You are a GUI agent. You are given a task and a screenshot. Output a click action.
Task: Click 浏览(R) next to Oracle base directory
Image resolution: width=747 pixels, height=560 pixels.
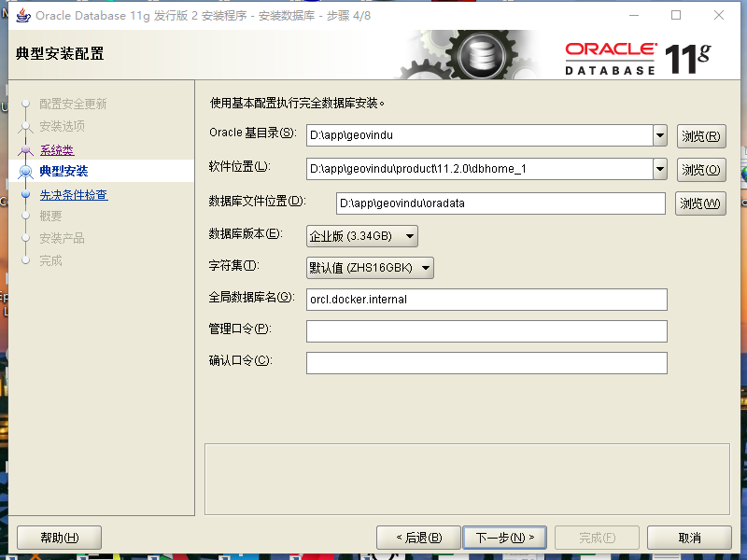pyautogui.click(x=701, y=136)
